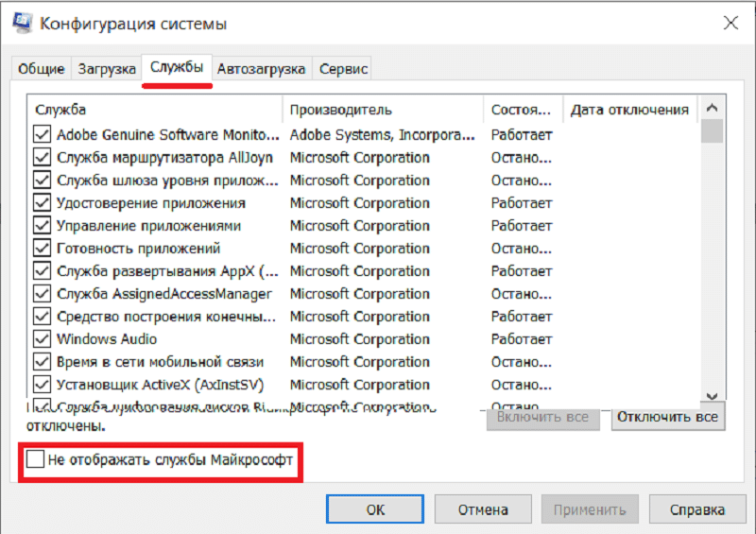Uncheck the Готовность приложений checkbox
The image size is (756, 534).
pos(42,248)
